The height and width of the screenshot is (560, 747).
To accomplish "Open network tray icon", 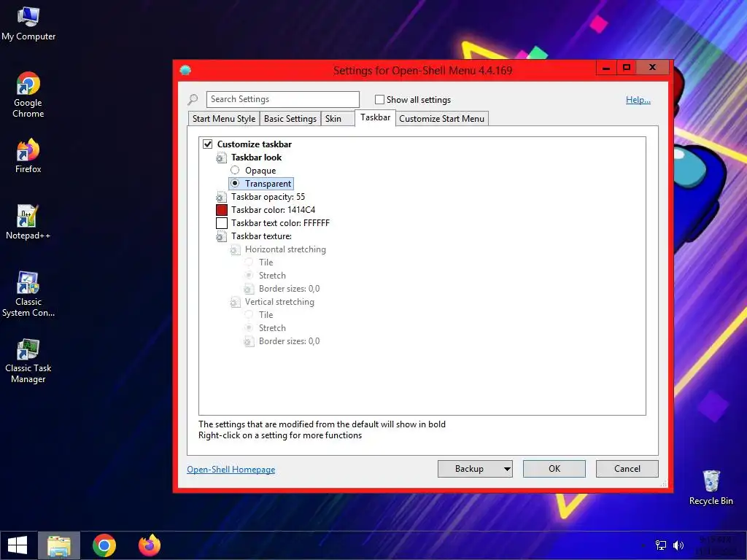I will point(661,545).
